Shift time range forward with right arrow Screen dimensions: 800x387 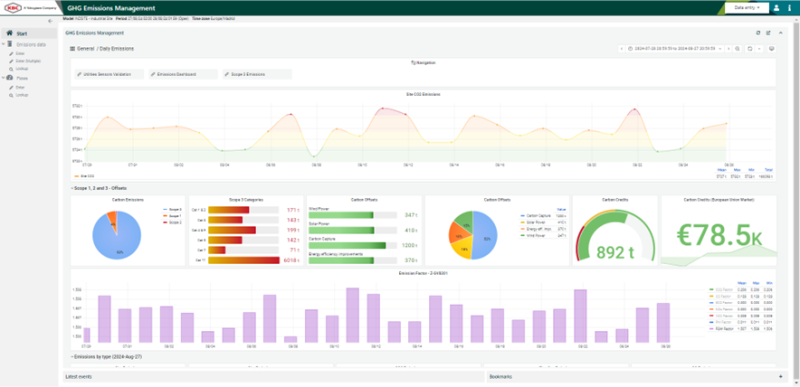coord(728,48)
